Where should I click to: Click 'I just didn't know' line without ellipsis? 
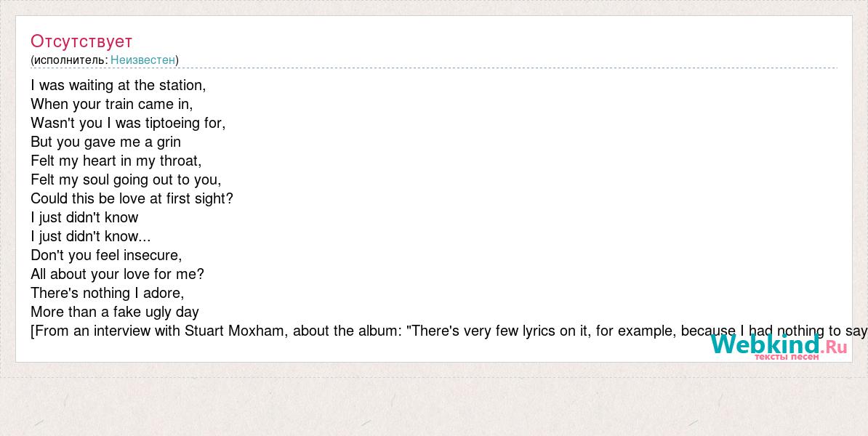(x=85, y=217)
